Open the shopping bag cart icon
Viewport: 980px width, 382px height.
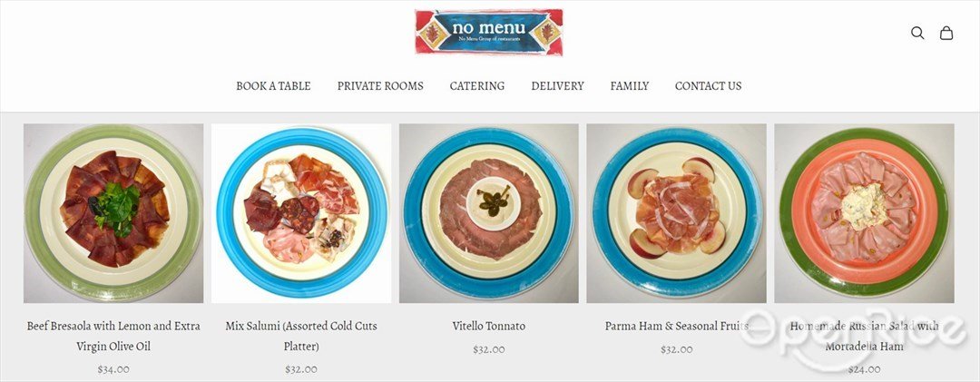946,34
